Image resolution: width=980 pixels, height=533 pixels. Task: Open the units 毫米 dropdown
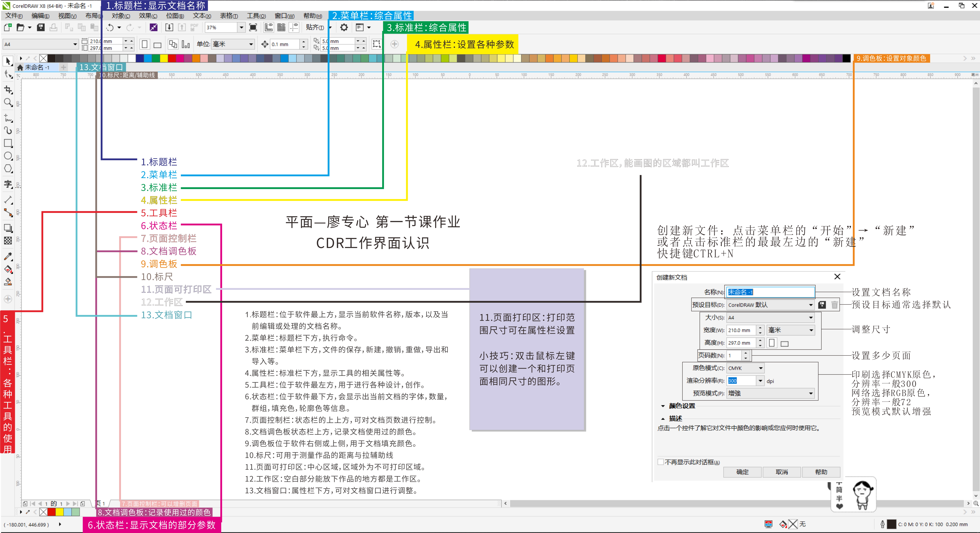[x=251, y=45]
